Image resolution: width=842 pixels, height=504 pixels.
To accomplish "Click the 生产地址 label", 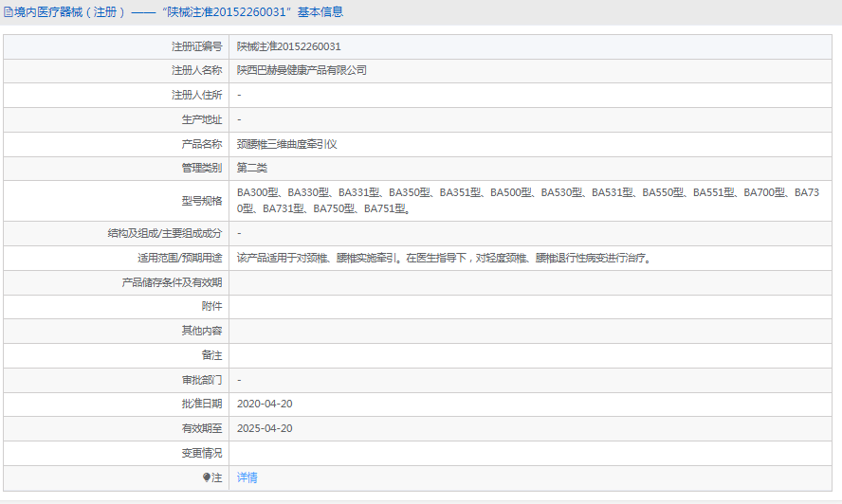I will (x=201, y=119).
